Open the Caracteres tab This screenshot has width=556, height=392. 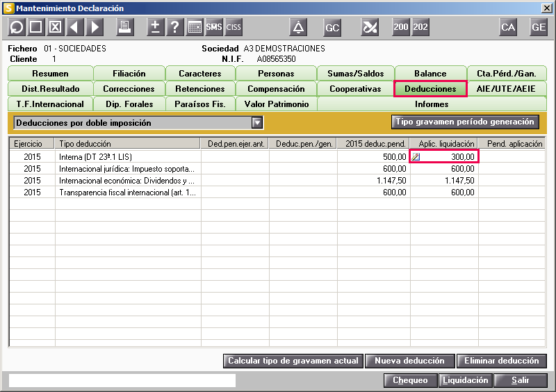click(x=200, y=74)
